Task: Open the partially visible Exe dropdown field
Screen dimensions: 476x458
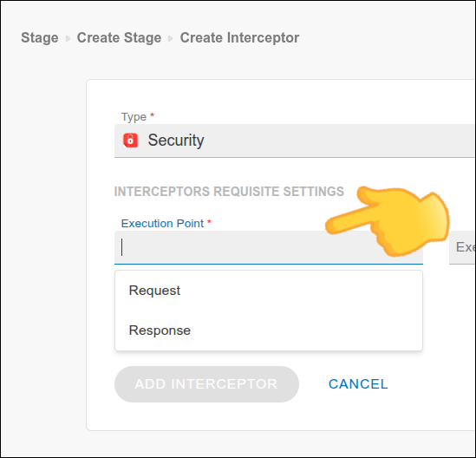Action: (462, 247)
